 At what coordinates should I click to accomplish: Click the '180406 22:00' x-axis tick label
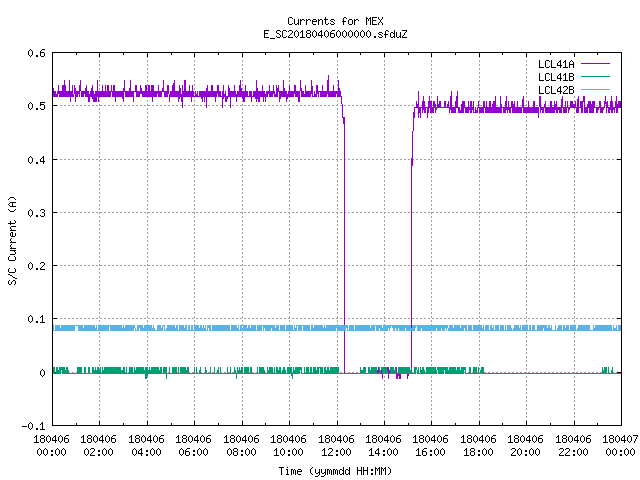point(573,446)
